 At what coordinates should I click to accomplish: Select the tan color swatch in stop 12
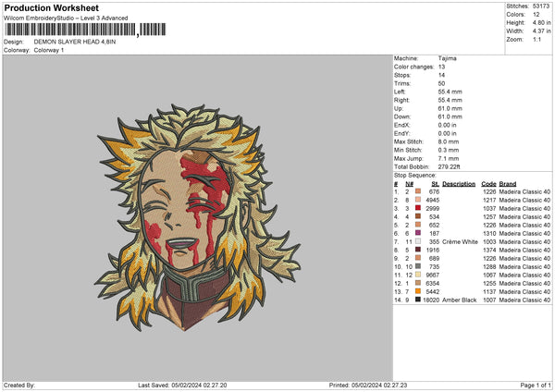tap(418, 283)
